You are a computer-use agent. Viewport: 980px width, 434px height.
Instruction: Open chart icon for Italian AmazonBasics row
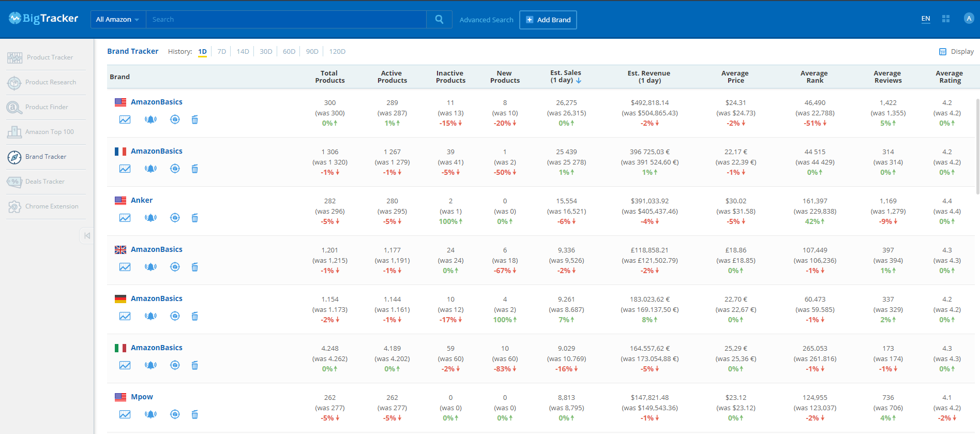click(125, 365)
